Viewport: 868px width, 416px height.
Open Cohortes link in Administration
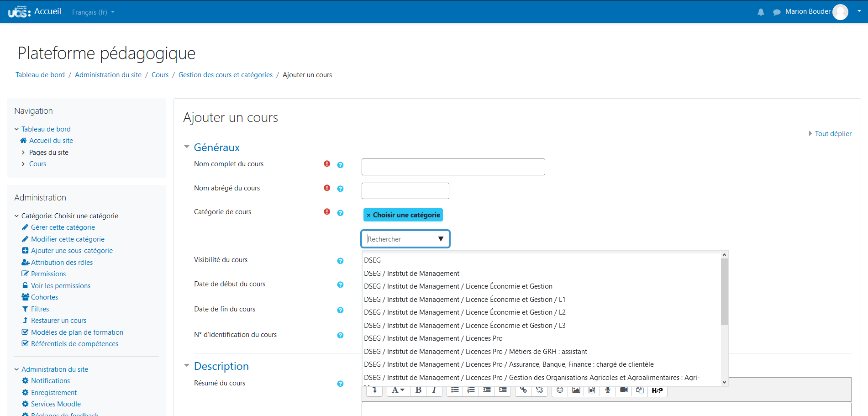click(x=45, y=297)
